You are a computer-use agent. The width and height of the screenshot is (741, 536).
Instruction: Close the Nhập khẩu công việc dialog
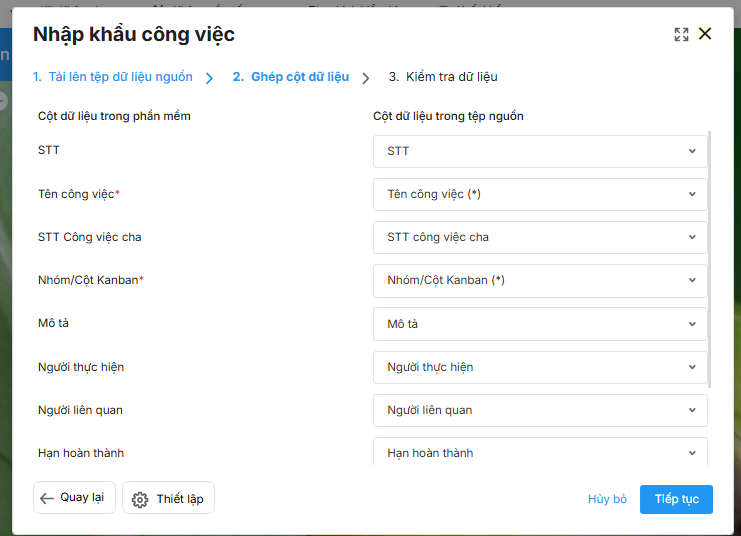705,34
